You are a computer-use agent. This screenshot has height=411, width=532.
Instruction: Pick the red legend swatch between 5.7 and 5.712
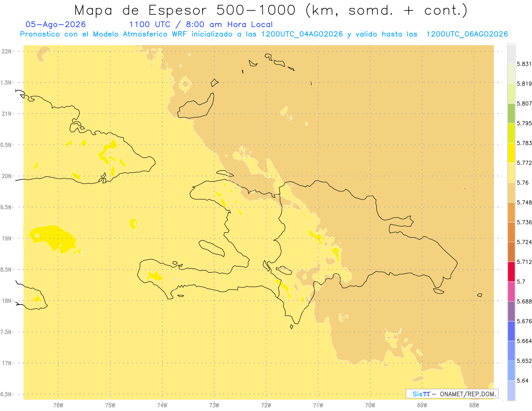[511, 272]
